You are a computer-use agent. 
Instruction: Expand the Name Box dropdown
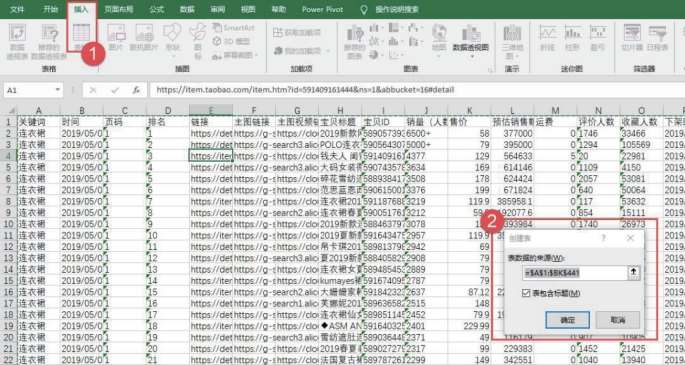point(57,90)
